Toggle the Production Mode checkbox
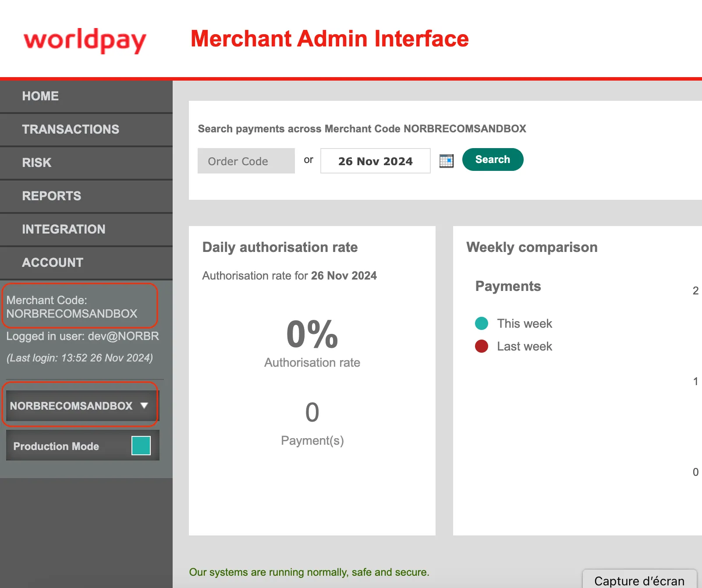This screenshot has width=702, height=588. [x=141, y=446]
